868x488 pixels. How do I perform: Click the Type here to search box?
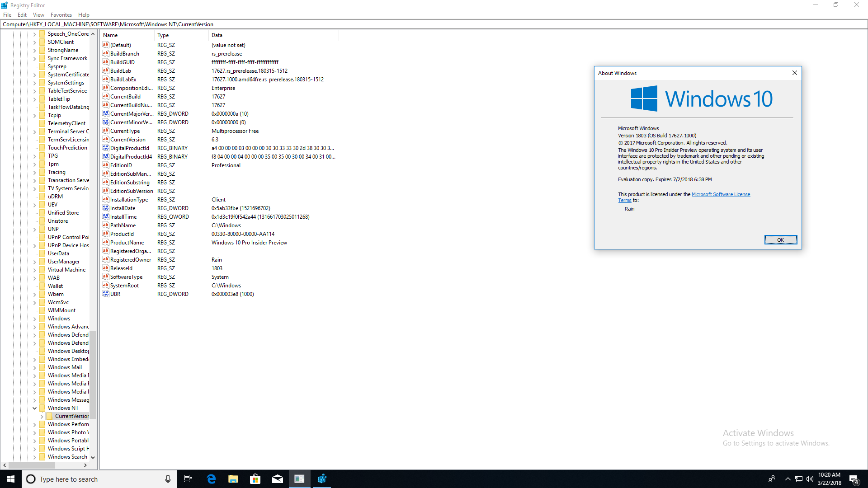[99, 479]
